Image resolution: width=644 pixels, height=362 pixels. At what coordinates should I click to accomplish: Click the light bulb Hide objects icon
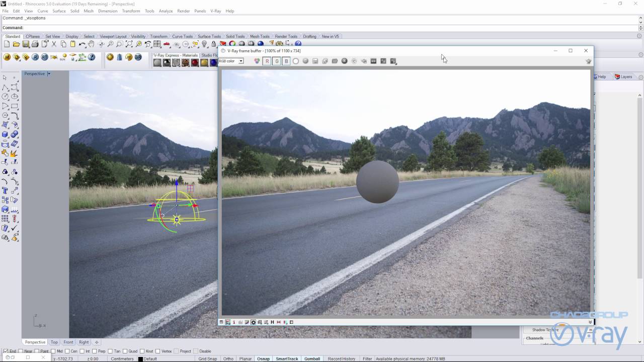(x=204, y=44)
